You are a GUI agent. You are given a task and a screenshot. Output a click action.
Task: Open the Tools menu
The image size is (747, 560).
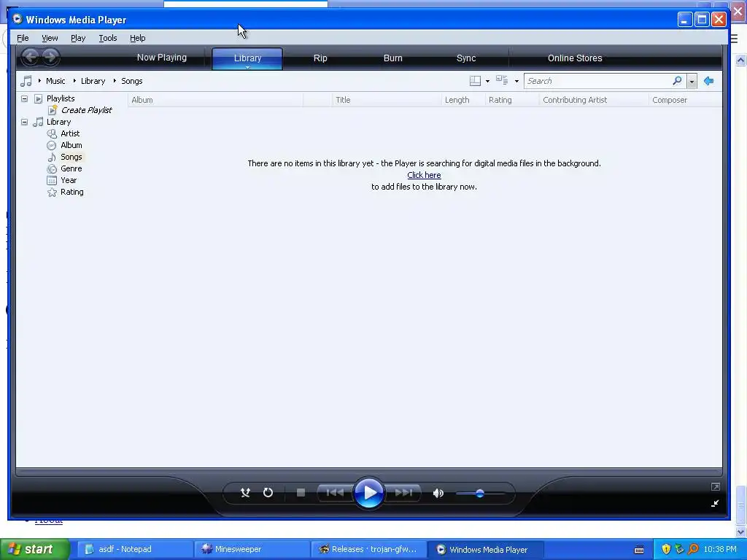point(108,38)
